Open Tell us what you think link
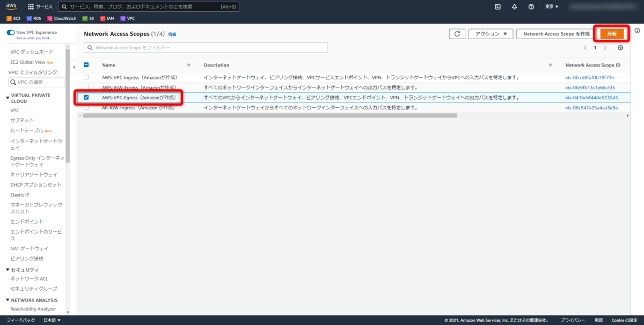Image resolution: width=644 pixels, height=325 pixels. coord(33,38)
